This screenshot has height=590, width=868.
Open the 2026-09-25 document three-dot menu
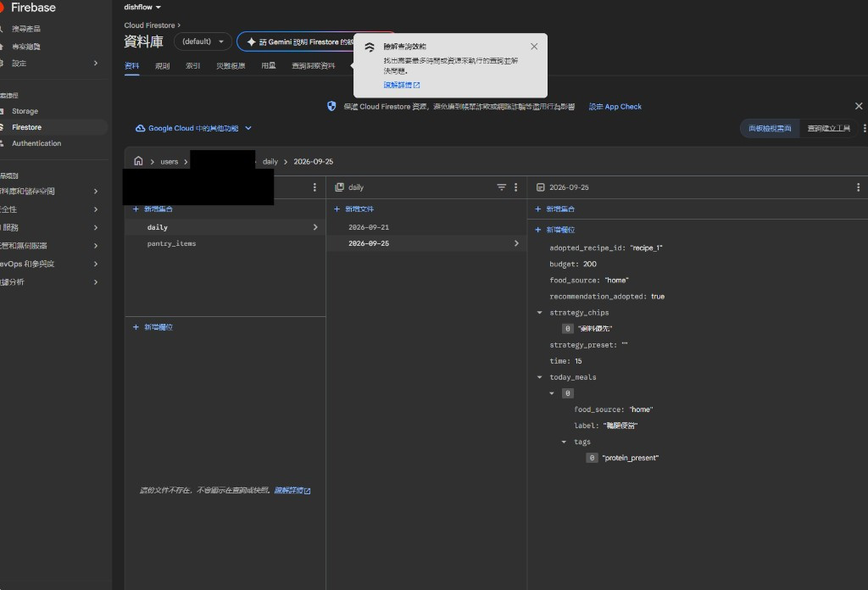858,187
